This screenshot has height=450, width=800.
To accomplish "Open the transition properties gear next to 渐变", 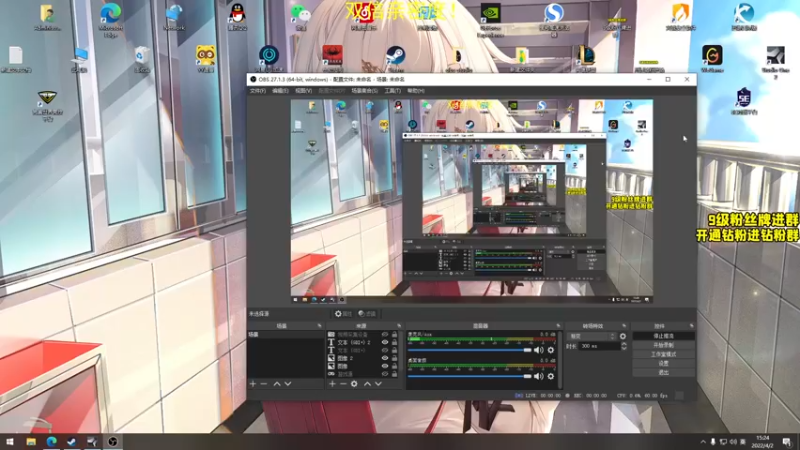I will [x=622, y=336].
